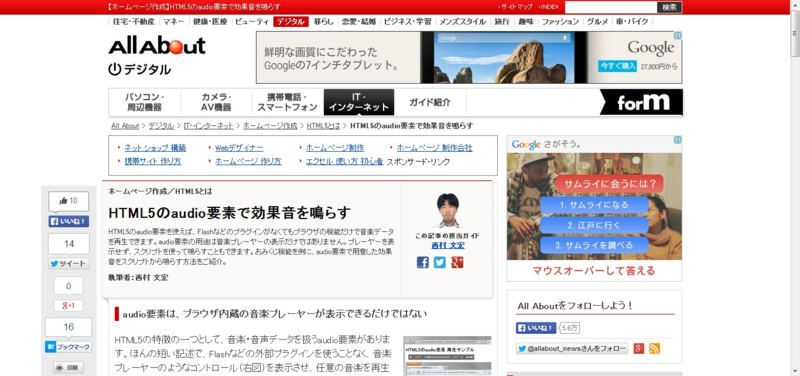
Task: Open the INDEX link in top bar
Action: tap(549, 7)
